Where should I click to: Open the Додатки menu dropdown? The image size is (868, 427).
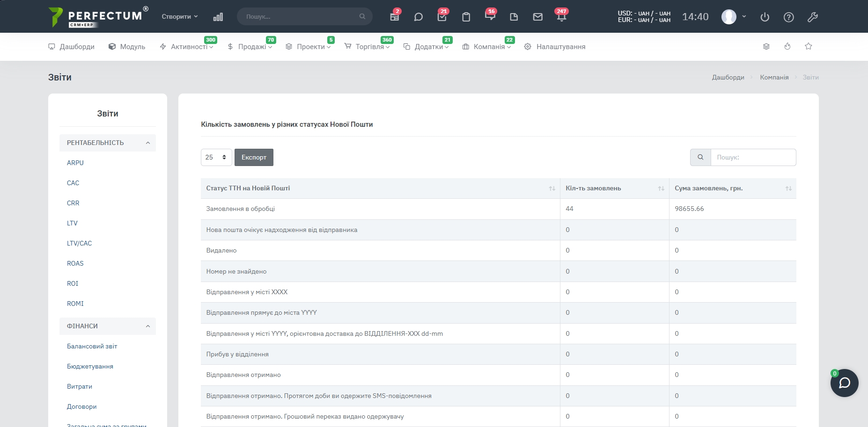426,47
